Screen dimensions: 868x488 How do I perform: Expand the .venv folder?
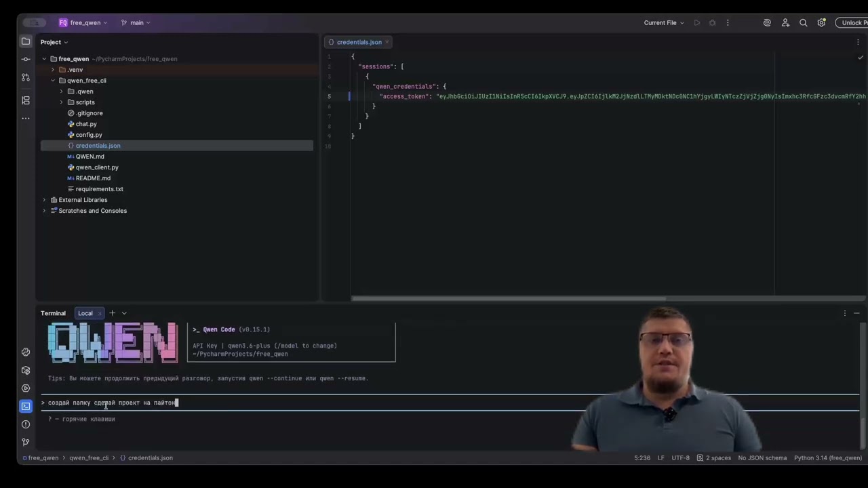53,70
